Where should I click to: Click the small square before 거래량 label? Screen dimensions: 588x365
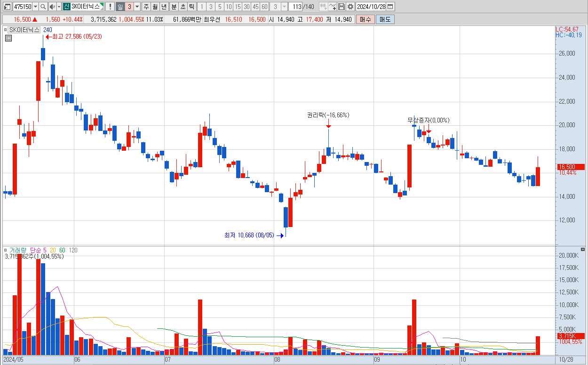click(x=5, y=250)
